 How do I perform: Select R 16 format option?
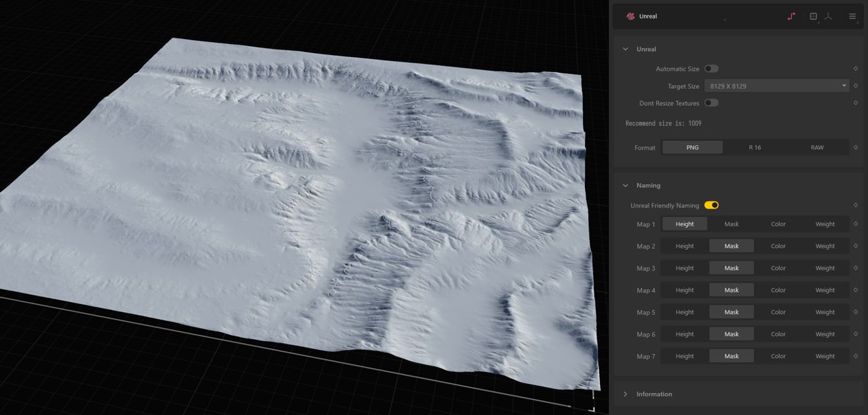pyautogui.click(x=755, y=147)
